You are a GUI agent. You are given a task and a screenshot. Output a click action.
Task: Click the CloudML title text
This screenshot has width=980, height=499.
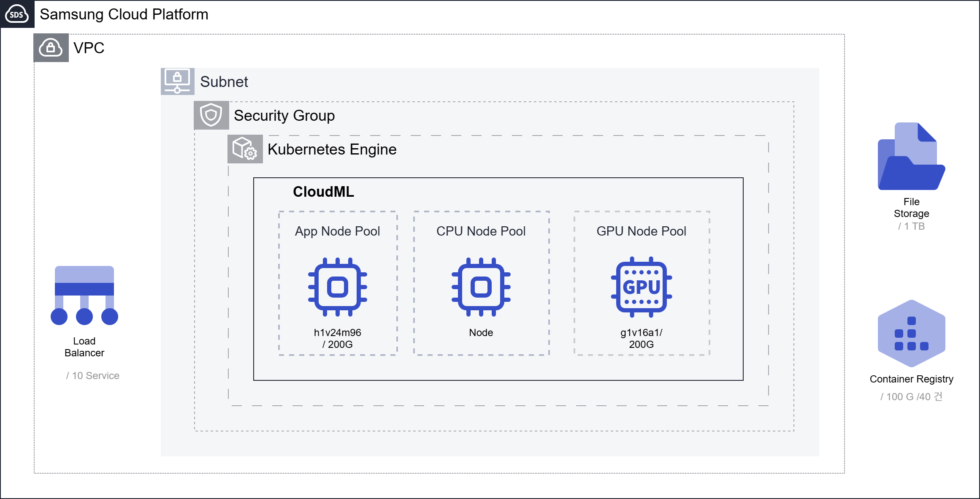323,192
